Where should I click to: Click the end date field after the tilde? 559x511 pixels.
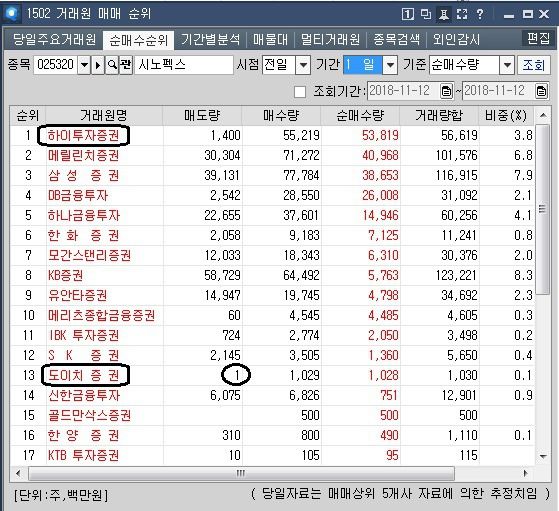click(x=498, y=91)
